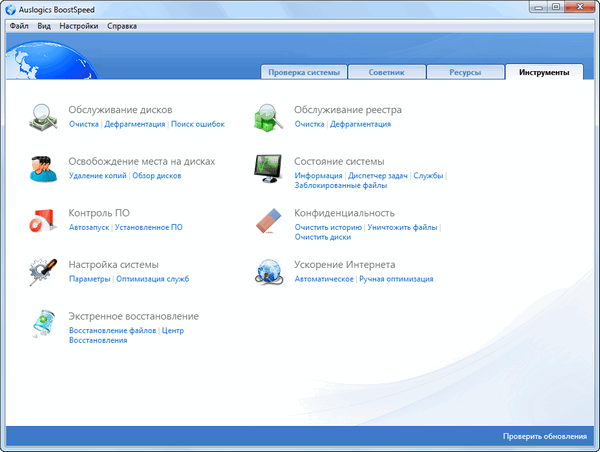Click the Ускорение Интернета globe icon
Viewport: 600px width, 452px height.
pyautogui.click(x=268, y=271)
